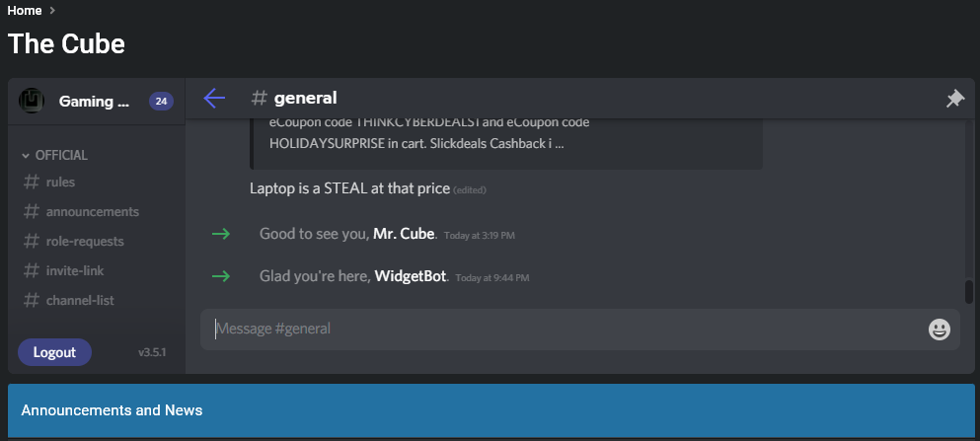Collapse the OFFICIAL channel category
The width and height of the screenshot is (980, 441).
coord(55,155)
